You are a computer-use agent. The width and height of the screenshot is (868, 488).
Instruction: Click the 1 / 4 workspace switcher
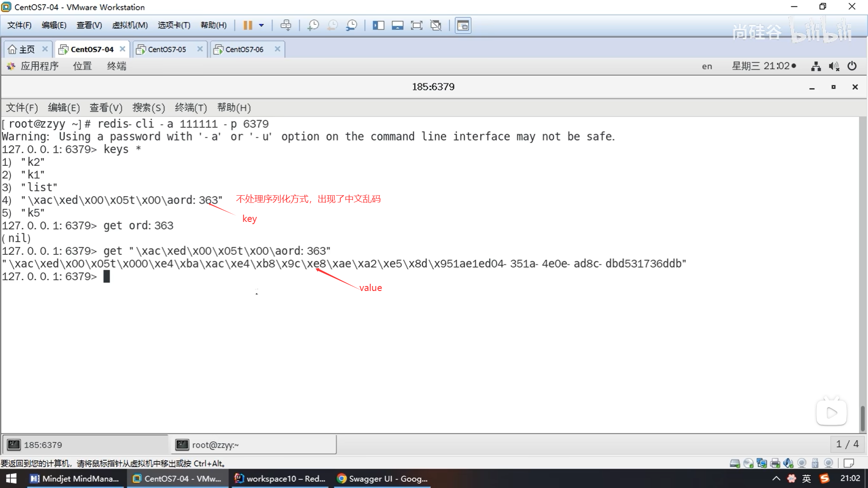(847, 444)
